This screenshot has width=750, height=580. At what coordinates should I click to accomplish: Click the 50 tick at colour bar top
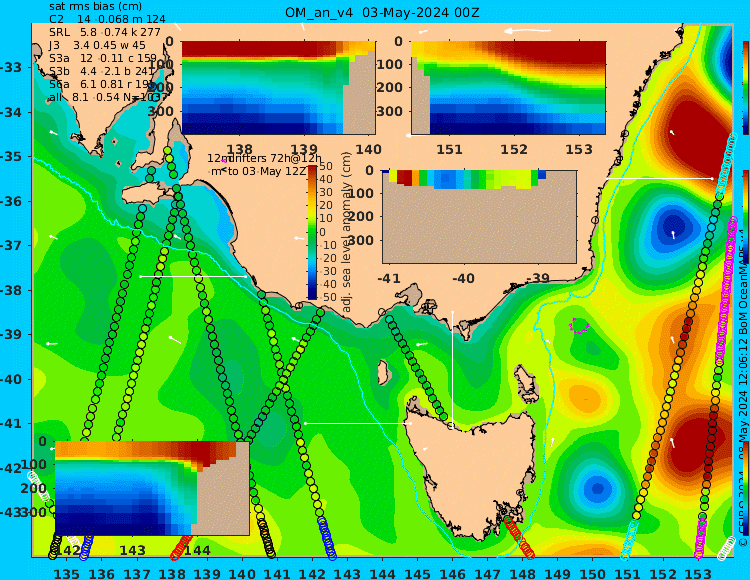[326, 166]
